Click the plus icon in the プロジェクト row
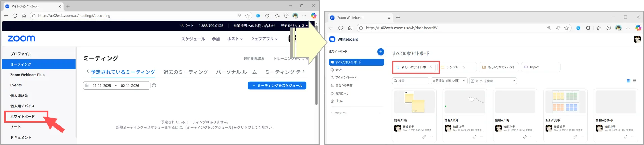Viewport: 644px width, 145px height. 379,113
